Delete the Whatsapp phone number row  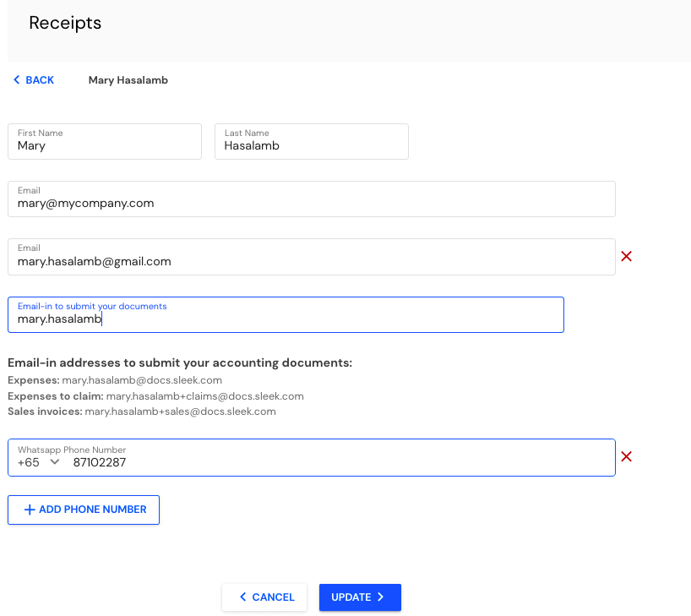626,456
